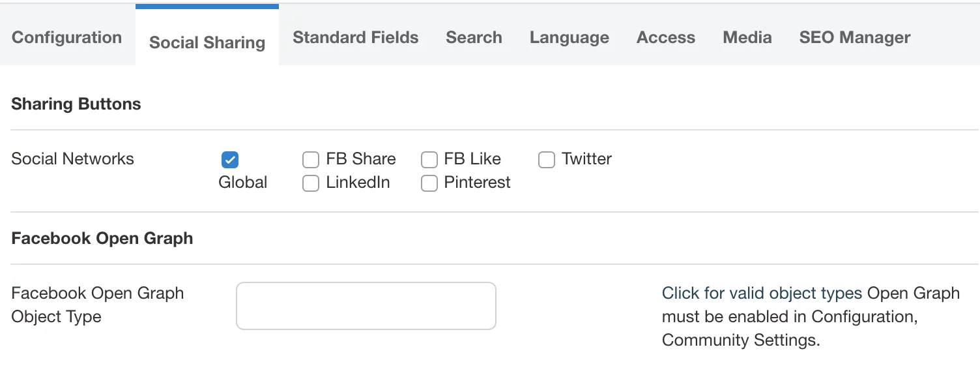Go to the Search tab

pyautogui.click(x=474, y=37)
